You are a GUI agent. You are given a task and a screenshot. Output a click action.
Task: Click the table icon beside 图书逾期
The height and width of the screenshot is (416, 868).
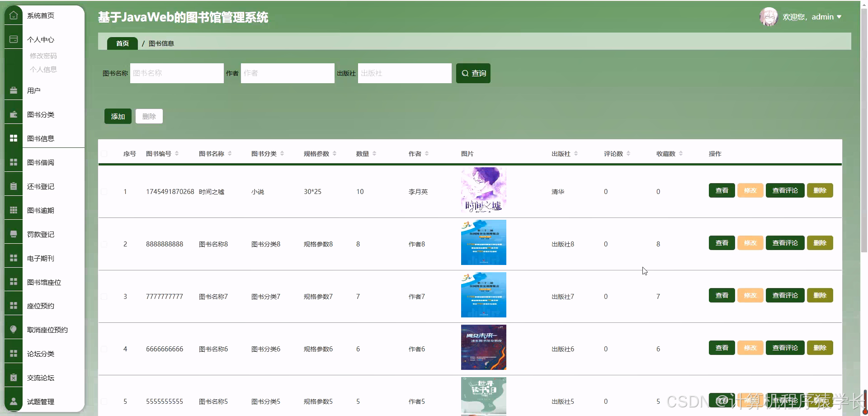click(14, 210)
